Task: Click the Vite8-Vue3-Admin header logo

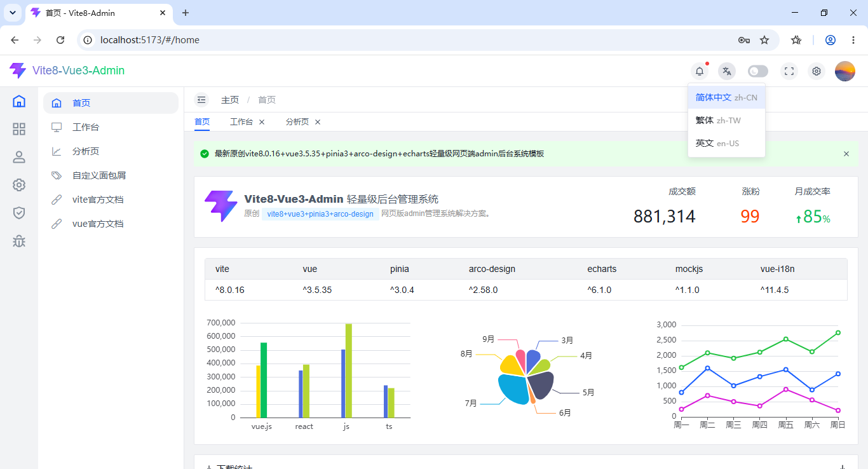Action: point(67,71)
